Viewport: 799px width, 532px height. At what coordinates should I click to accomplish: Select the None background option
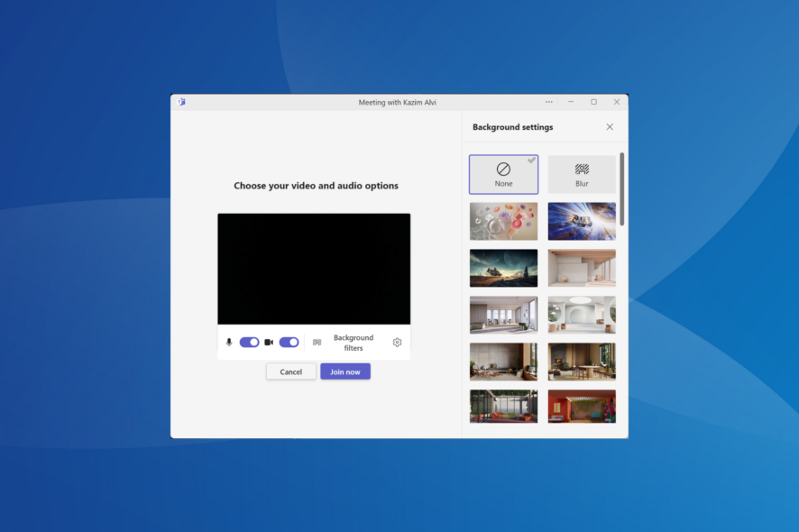coord(503,174)
